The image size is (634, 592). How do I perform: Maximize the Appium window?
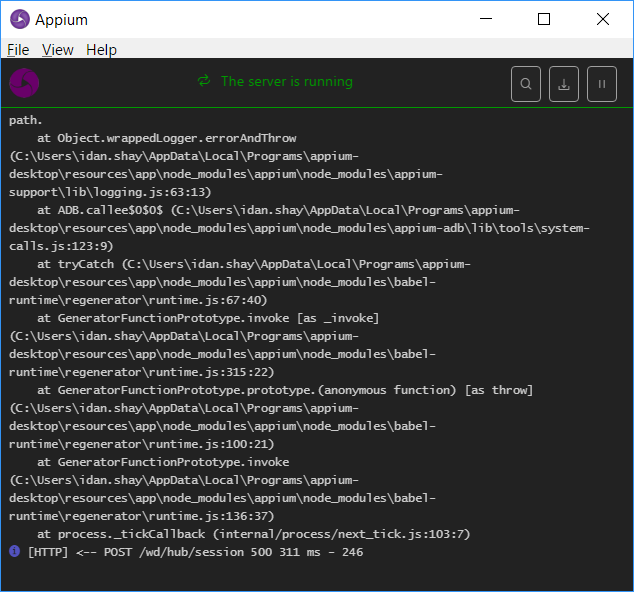[x=544, y=19]
